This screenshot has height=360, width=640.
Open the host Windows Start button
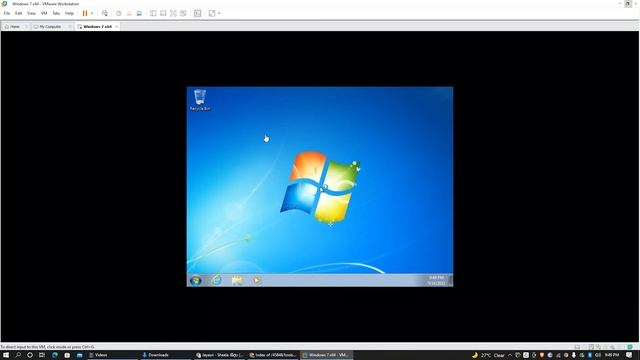pos(6,355)
